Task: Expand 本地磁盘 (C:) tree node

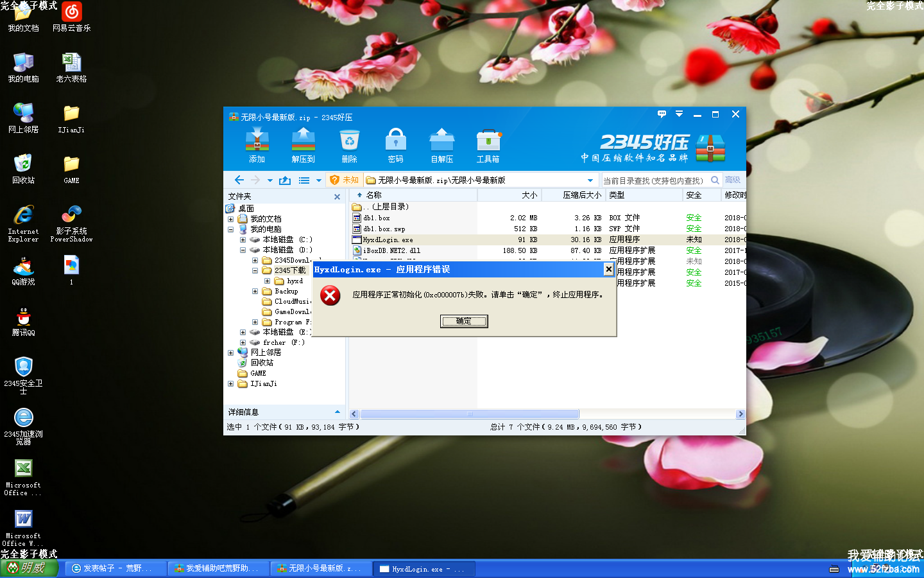Action: point(243,240)
